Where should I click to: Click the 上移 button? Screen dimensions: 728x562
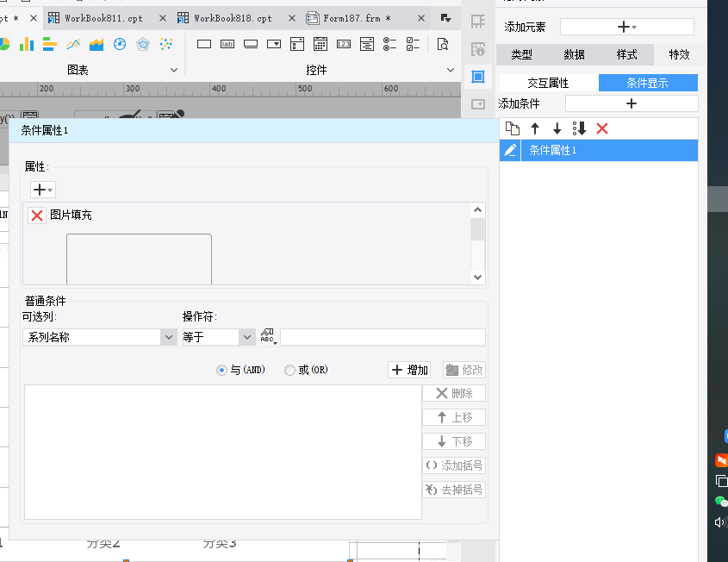pos(454,417)
